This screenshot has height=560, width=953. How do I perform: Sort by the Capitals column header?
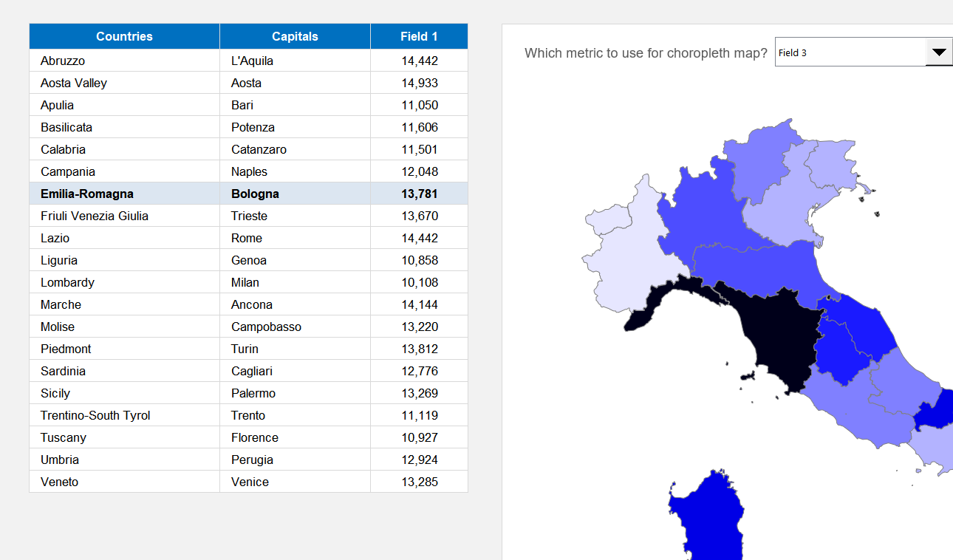coord(294,35)
